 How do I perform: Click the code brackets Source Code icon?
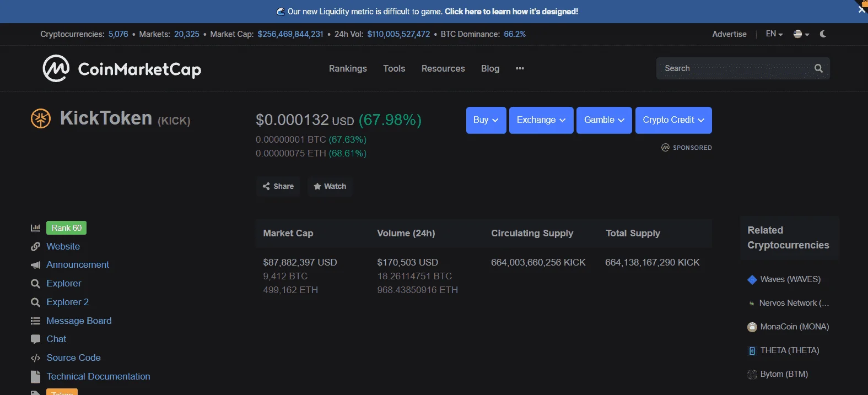[35, 358]
